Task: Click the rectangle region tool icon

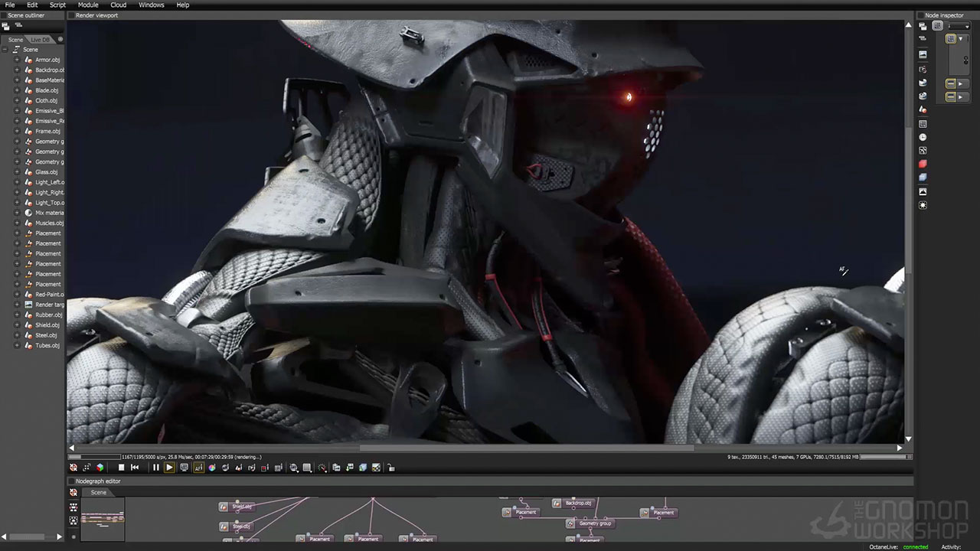Action: (307, 468)
